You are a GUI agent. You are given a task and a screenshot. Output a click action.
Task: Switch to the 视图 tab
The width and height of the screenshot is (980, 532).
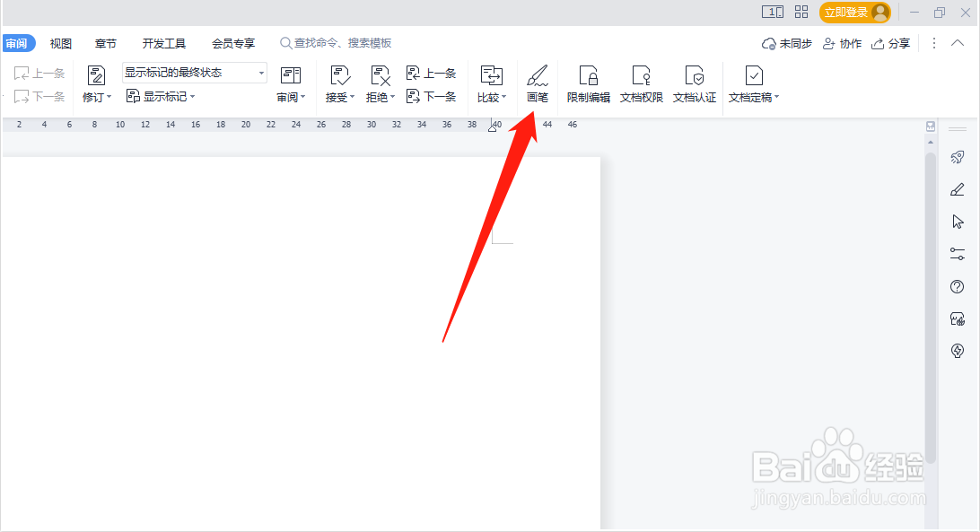pos(61,43)
